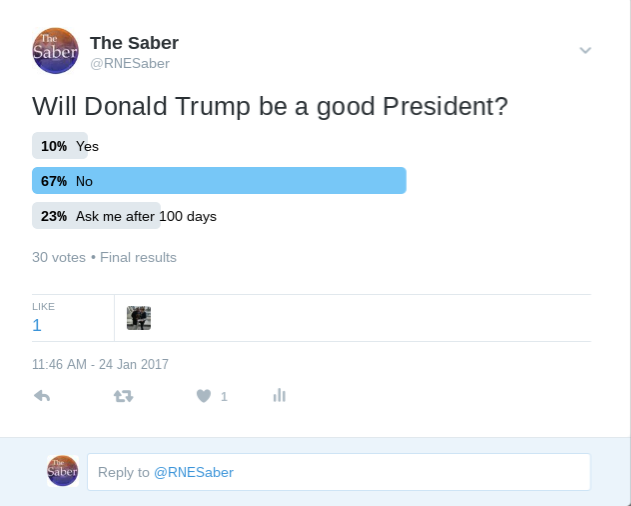This screenshot has width=631, height=506.
Task: Click the small Saber avatar beside reply box
Action: tap(62, 471)
